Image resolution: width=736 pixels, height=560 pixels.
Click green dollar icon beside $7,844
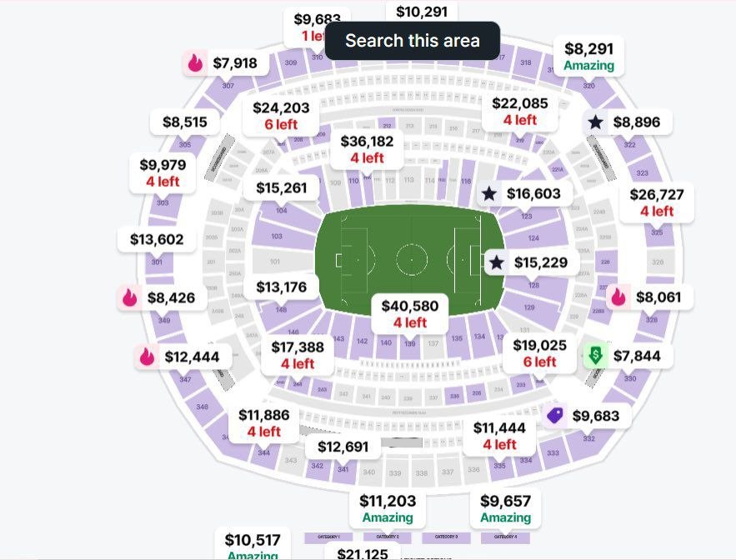[x=596, y=356]
